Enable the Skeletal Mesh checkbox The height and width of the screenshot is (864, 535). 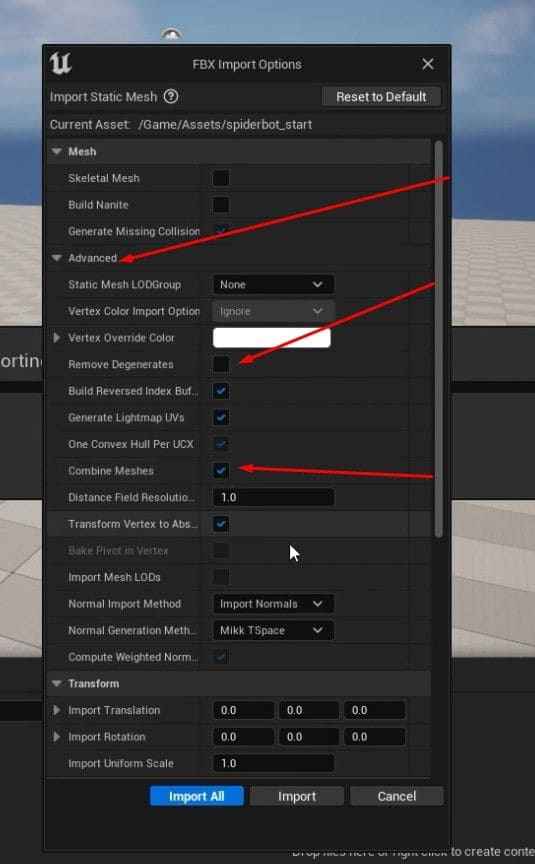[220, 178]
